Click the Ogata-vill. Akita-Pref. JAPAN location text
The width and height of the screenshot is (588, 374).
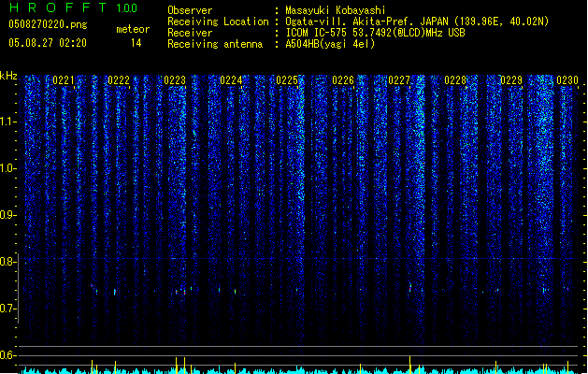(x=417, y=22)
